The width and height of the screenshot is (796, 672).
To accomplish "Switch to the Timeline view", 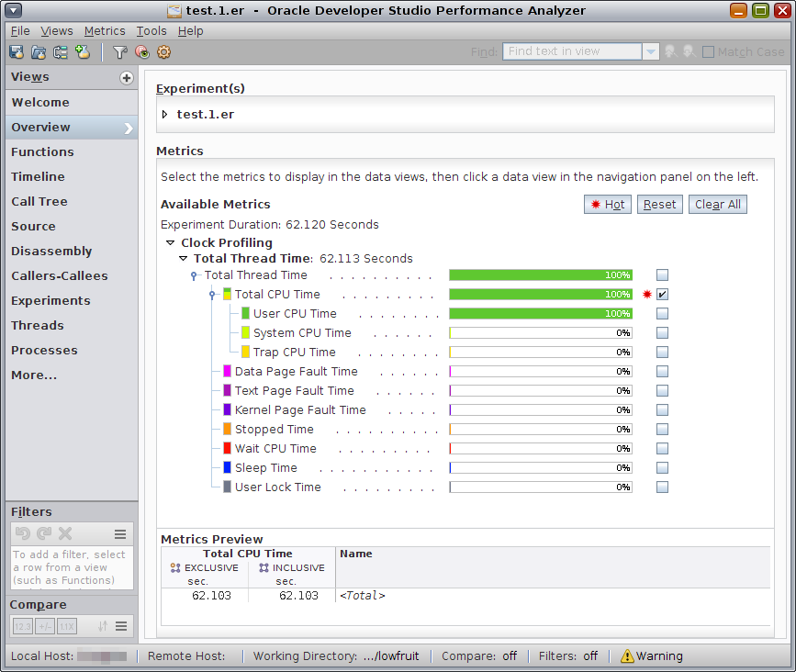I will (72, 176).
